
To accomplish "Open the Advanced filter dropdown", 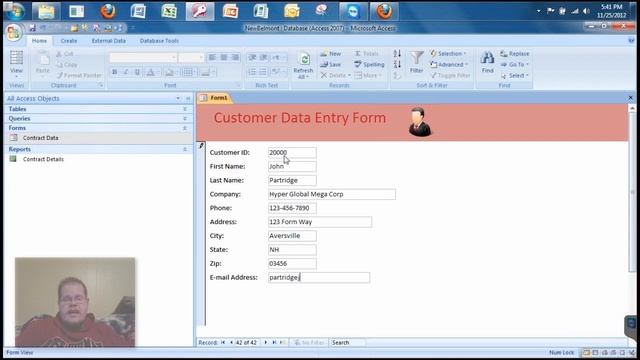I will coord(449,64).
